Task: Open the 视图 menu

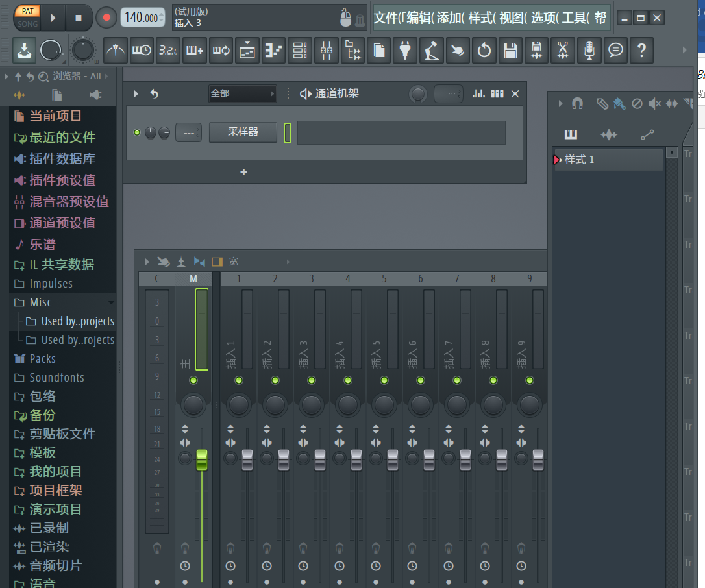Action: point(513,18)
